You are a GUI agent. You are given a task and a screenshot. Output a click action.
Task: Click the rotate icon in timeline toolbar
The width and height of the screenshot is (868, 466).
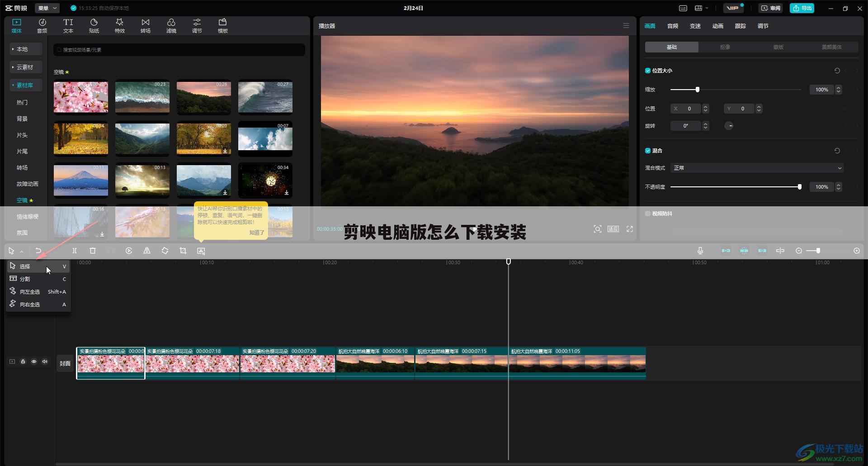[165, 251]
